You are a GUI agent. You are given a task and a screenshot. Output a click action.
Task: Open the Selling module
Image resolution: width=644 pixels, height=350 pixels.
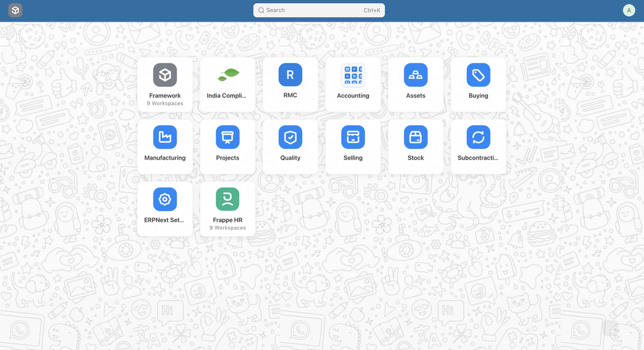click(x=353, y=137)
